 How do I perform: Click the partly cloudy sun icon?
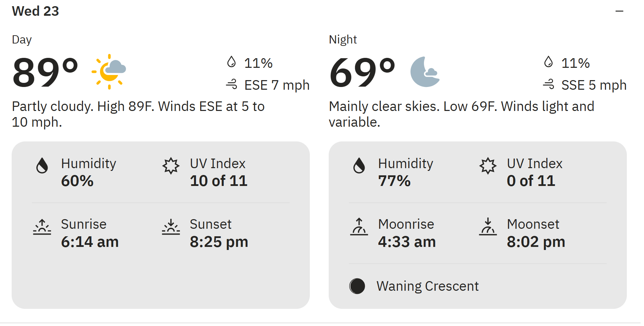(x=109, y=72)
